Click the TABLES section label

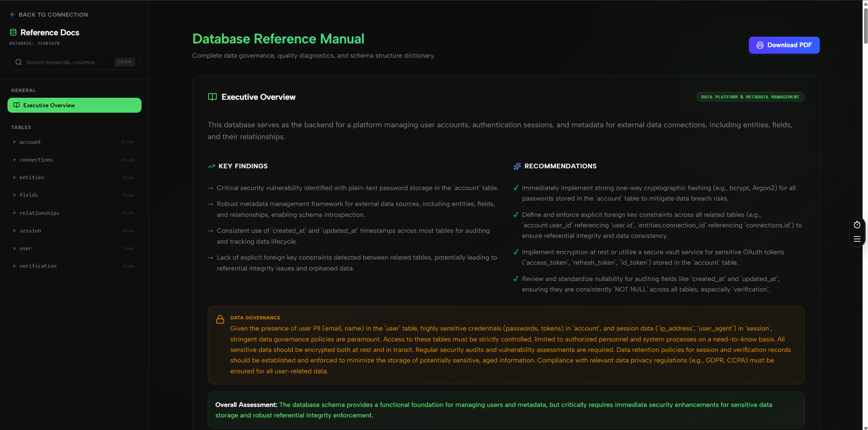point(21,127)
